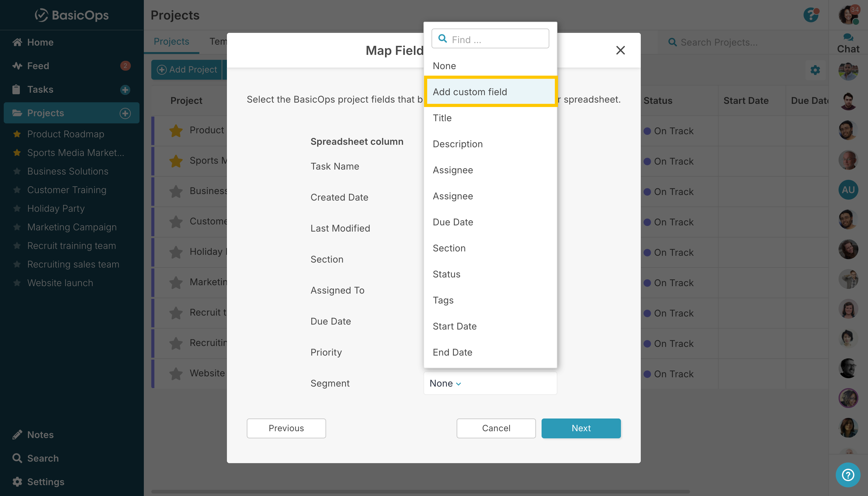Click the gear settings icon above table
This screenshot has height=496, width=868.
(x=815, y=70)
